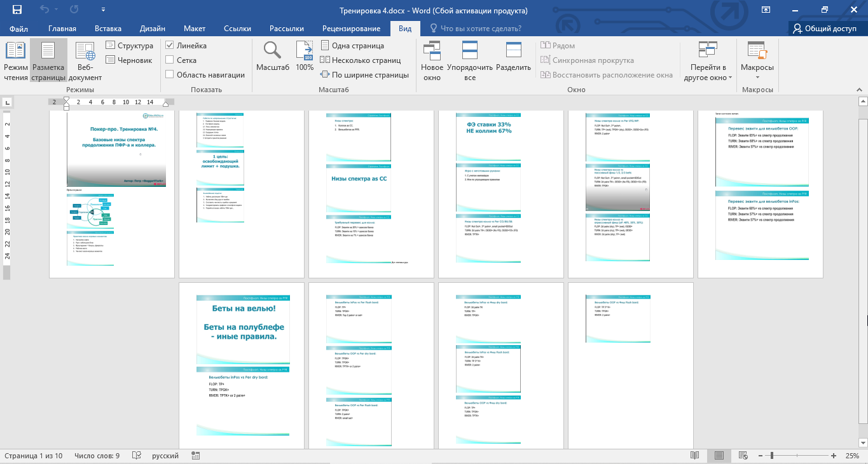
Task: Click the zoom in plus button
Action: [x=834, y=456]
